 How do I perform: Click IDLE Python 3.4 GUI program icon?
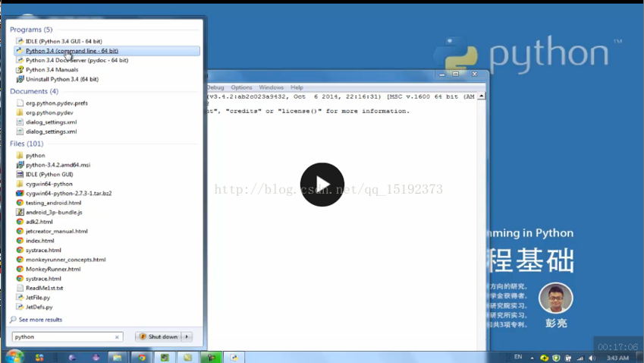coord(20,41)
